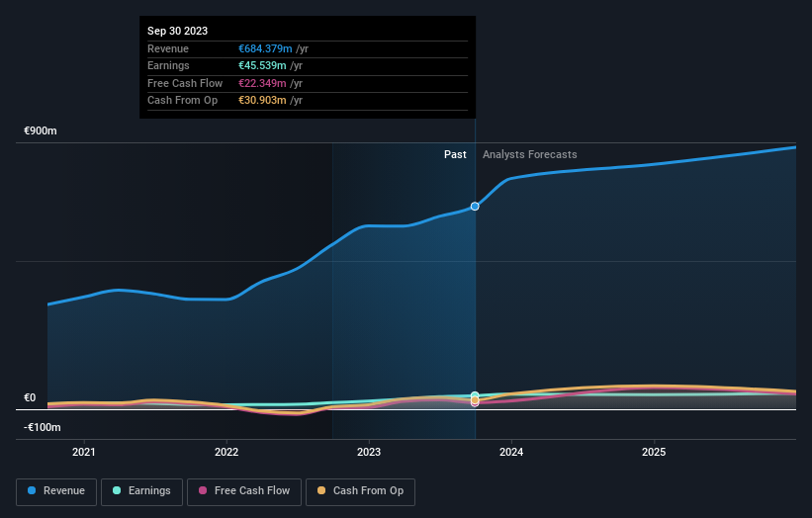Click the €684.379m revenue value
This screenshot has width=812, height=518.
tap(265, 48)
